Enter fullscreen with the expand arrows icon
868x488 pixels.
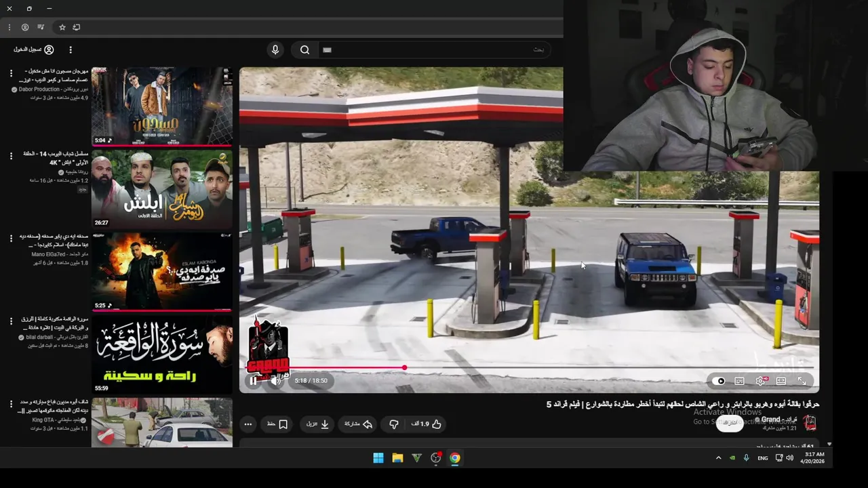[802, 381]
